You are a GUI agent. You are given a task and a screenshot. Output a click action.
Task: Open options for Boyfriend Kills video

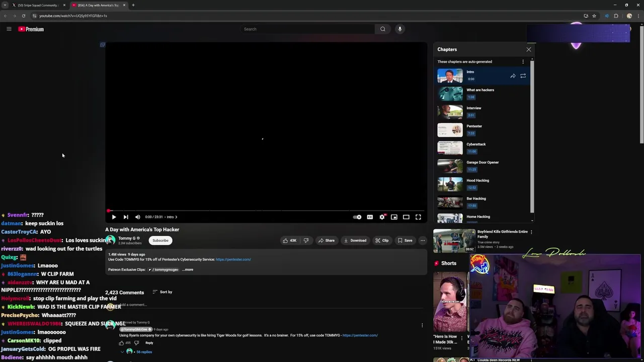tap(531, 232)
